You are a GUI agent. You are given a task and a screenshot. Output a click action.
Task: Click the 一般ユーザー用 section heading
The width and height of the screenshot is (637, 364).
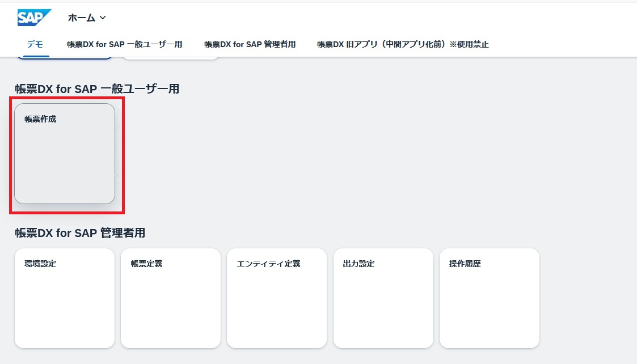(x=97, y=88)
